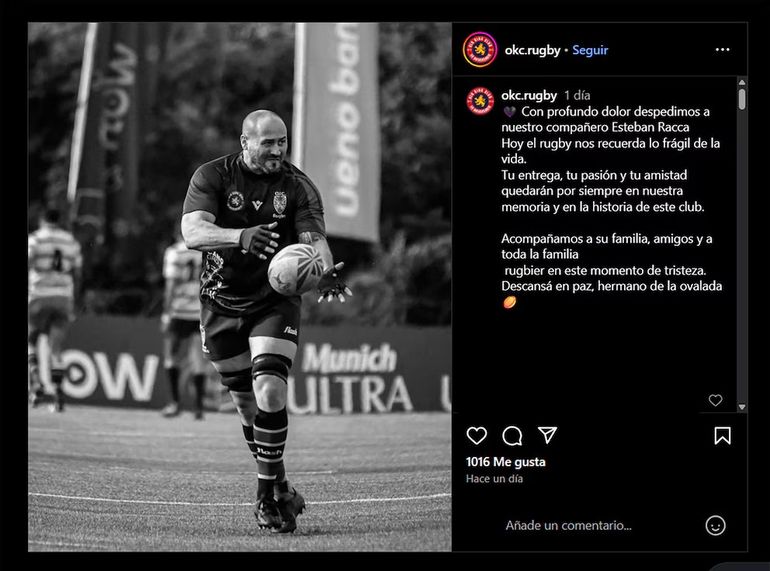Click the 1 día caption timestamp
This screenshot has height=571, width=770.
pos(577,95)
